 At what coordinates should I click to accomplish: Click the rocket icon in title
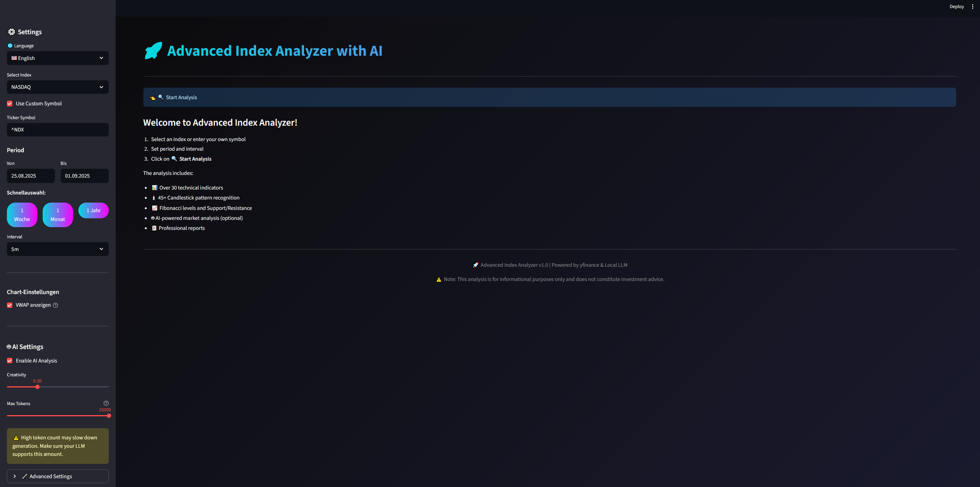(153, 51)
